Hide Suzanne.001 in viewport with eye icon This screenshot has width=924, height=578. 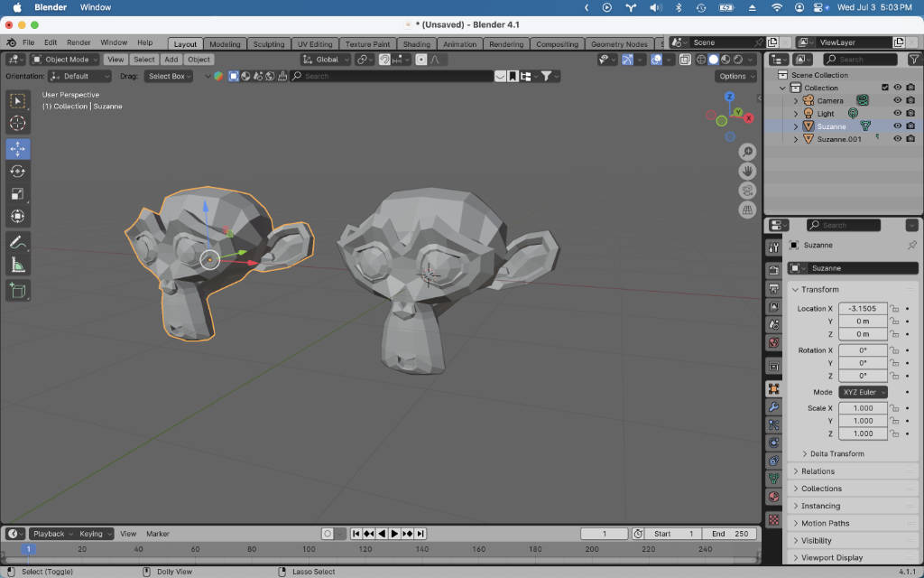(898, 139)
